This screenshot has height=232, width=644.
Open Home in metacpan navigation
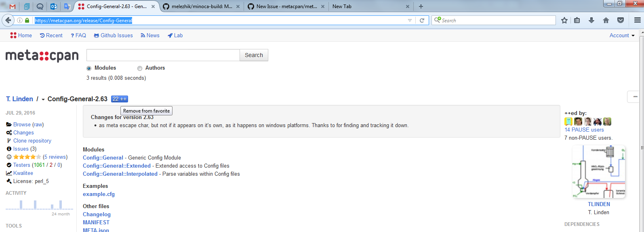21,36
